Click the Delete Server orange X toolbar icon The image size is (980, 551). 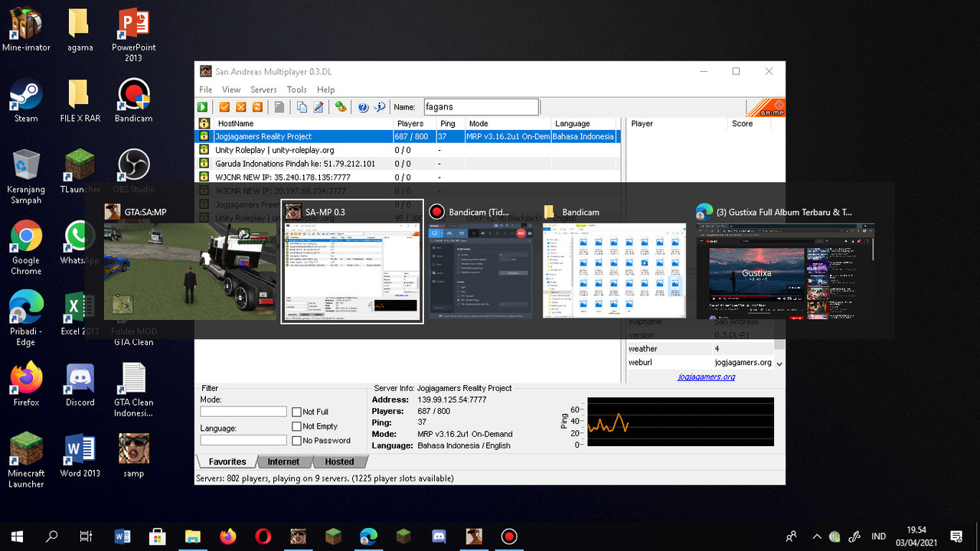[x=241, y=108]
